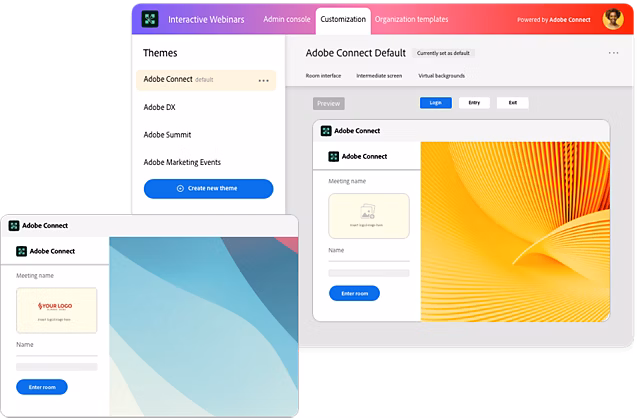The width and height of the screenshot is (640, 418).
Task: Open the Admin console tab
Action: tap(287, 19)
